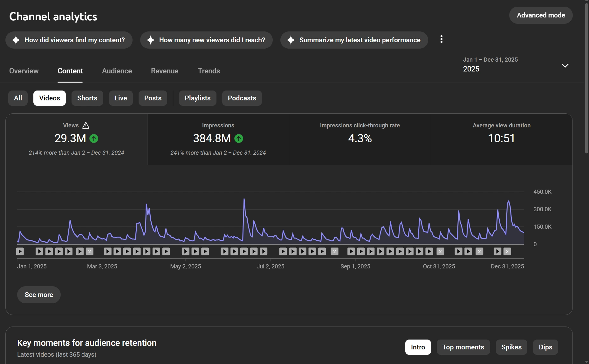
Task: Switch to the Audience tab
Action: click(x=117, y=71)
